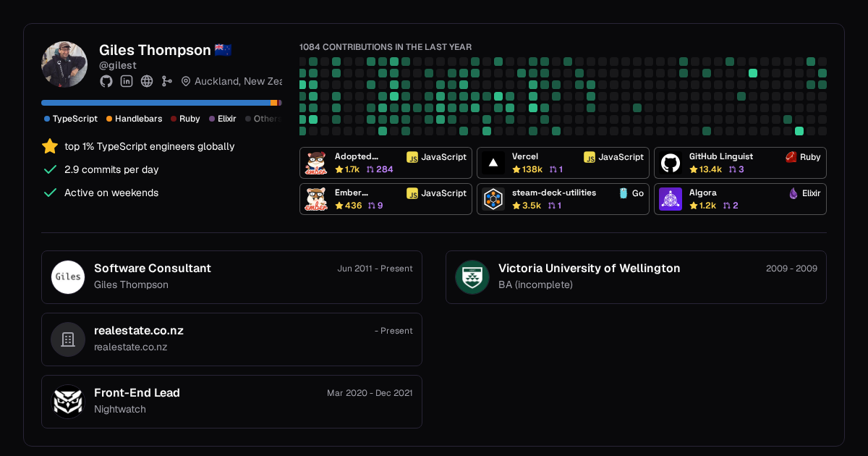Click the round Giles logo beside Software Consultant

point(68,277)
